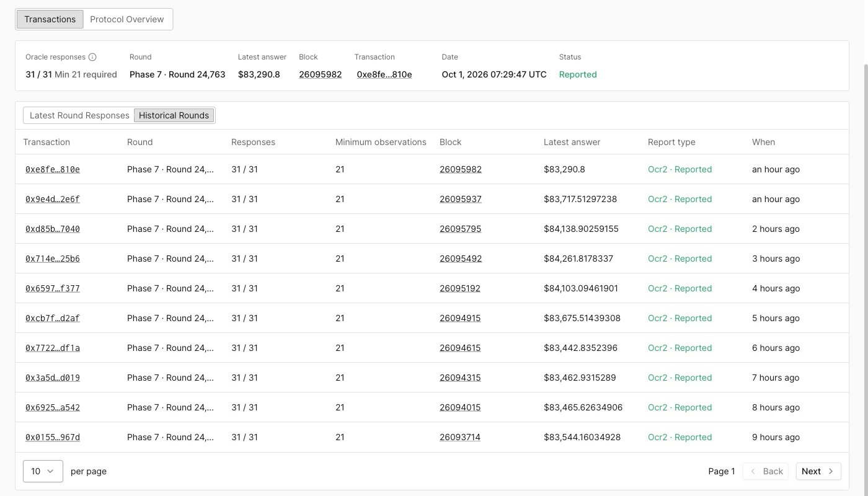Image resolution: width=868 pixels, height=496 pixels.
Task: Open transaction 0x6925…a542
Action: [x=53, y=407]
